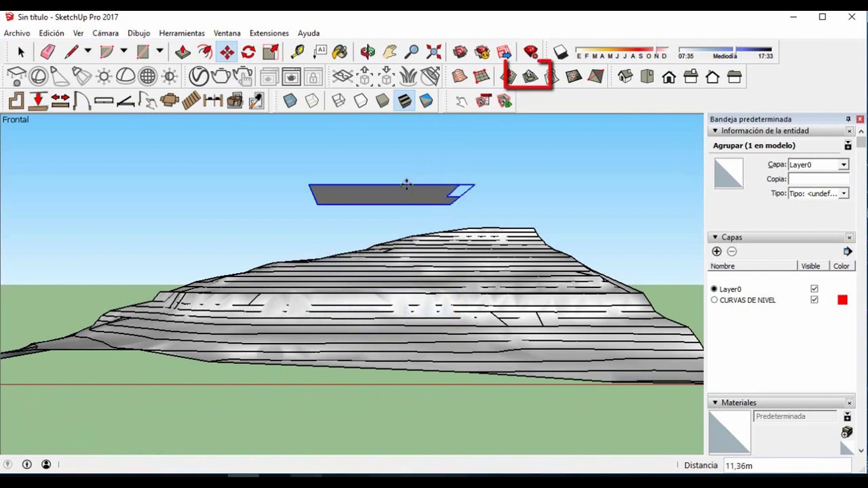Click the Distancia measurement input box

[787, 466]
